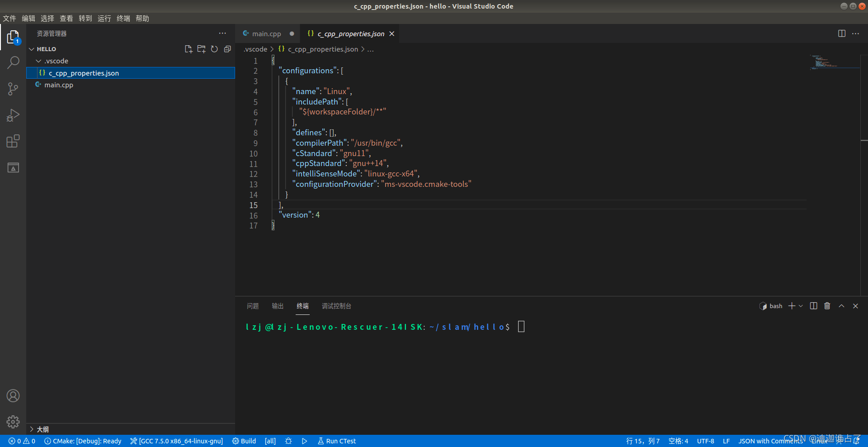Go to line via 行 15, 列 7
The image size is (868, 447).
[x=643, y=441]
